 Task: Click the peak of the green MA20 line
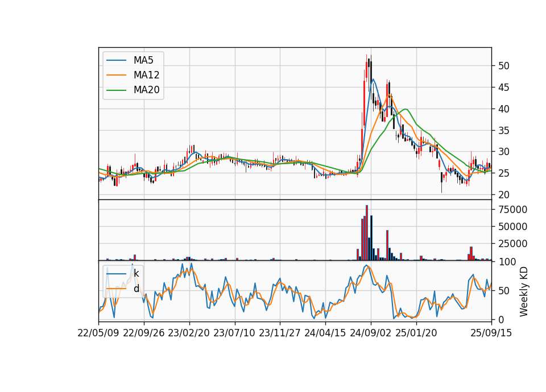pyautogui.click(x=405, y=109)
